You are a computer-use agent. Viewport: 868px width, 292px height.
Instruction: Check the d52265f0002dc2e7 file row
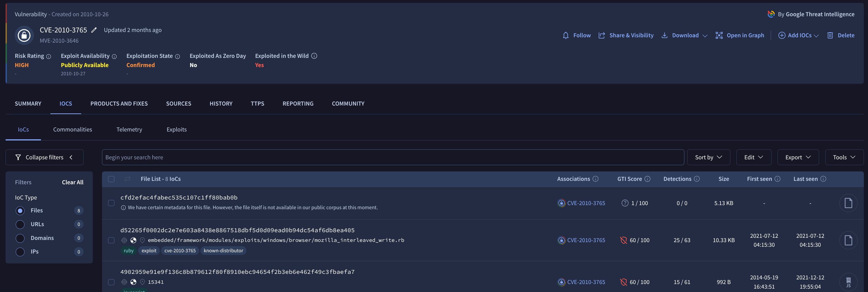(111, 240)
